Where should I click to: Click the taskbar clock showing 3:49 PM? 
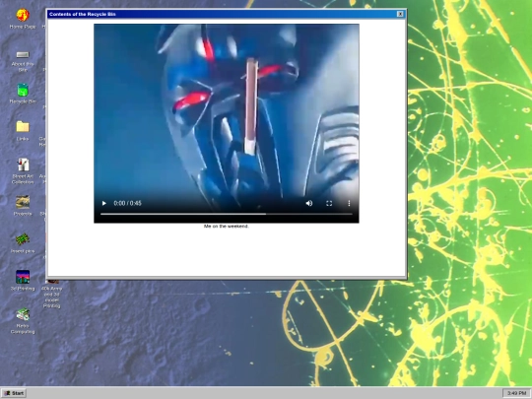tap(516, 393)
